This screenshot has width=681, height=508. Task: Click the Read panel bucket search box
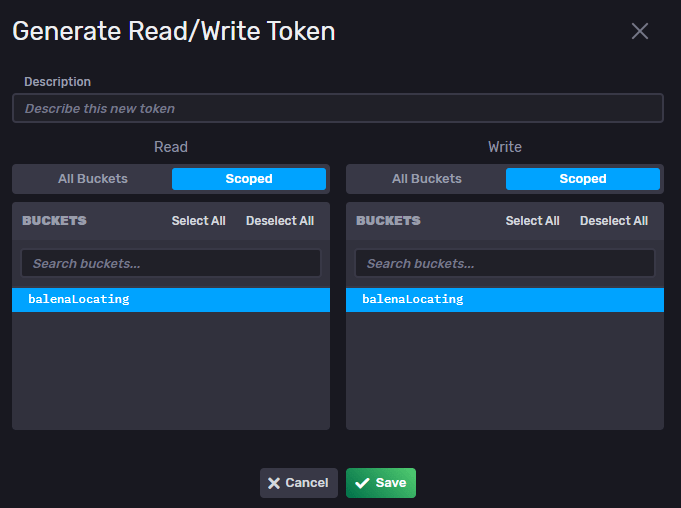click(x=171, y=264)
